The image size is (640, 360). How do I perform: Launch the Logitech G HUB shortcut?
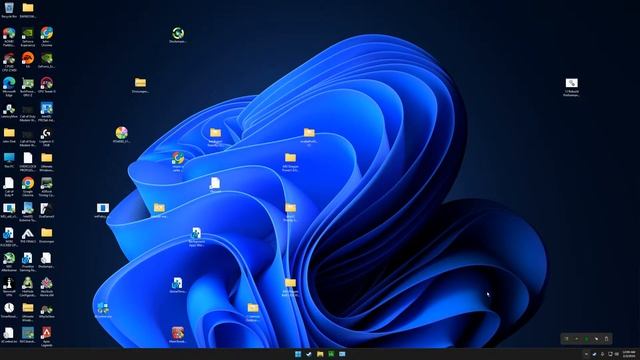(x=47, y=136)
